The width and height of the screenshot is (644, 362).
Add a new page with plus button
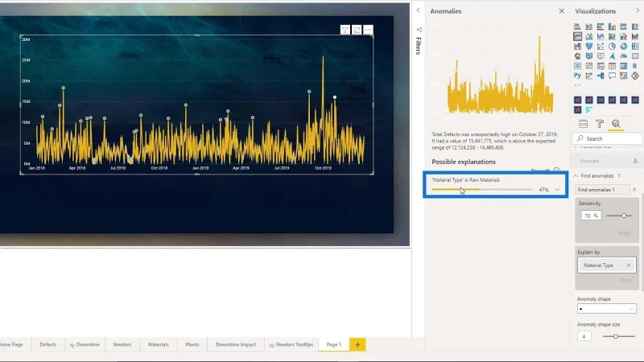357,344
